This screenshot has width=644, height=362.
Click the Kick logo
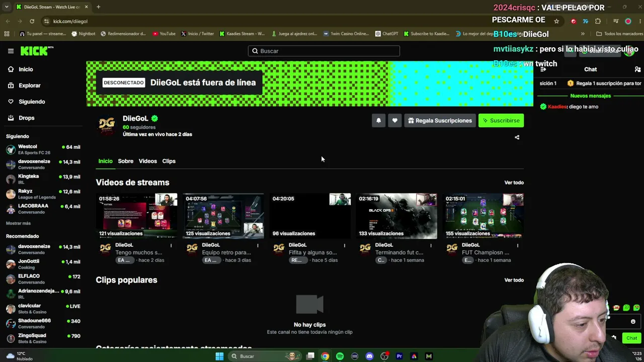click(37, 51)
